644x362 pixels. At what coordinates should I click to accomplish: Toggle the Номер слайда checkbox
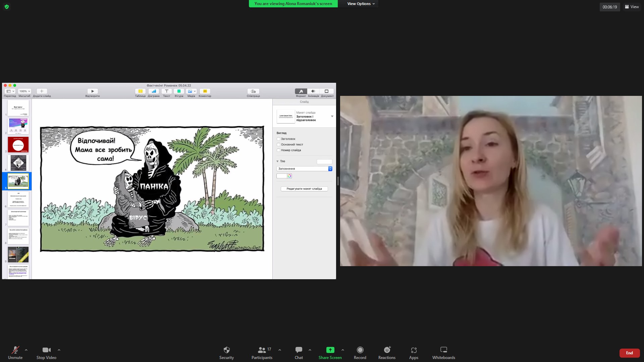(278, 150)
